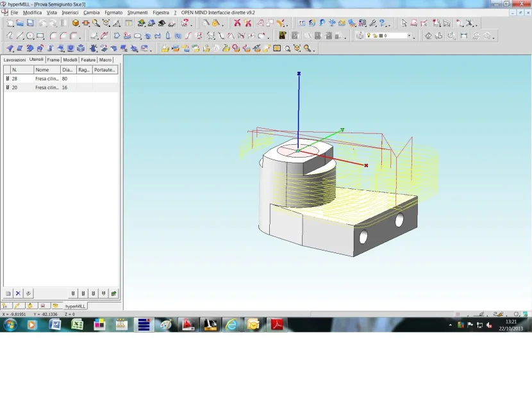Click the line drawing tool icon
Image resolution: width=532 pixels, height=410 pixels.
pos(20,36)
